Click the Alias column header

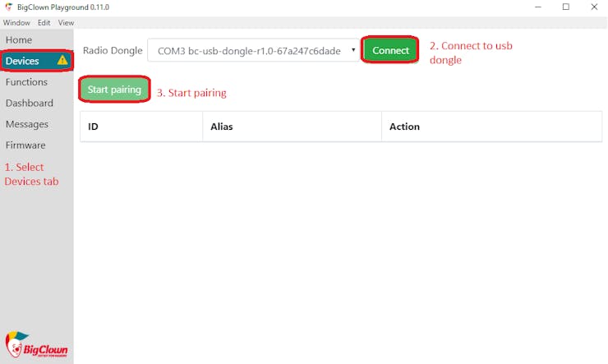292,127
